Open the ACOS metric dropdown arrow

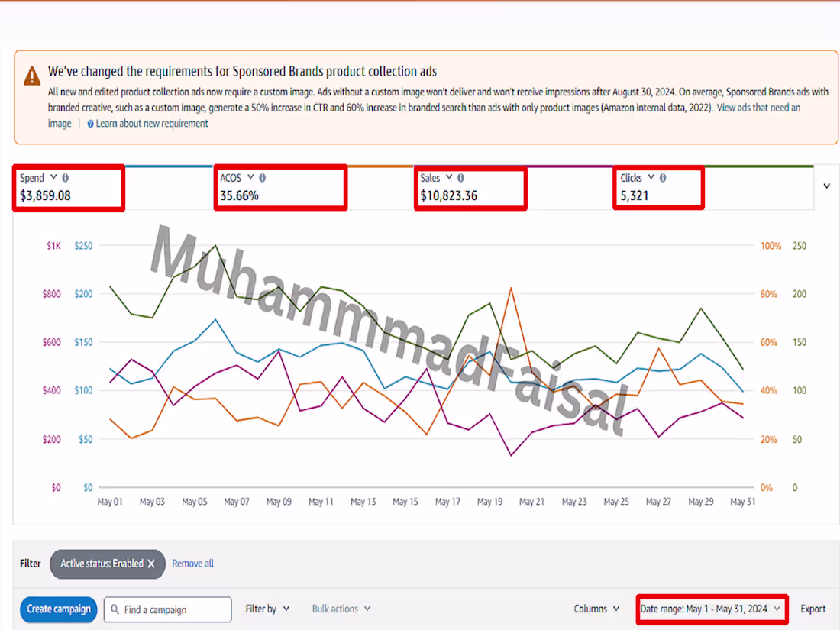(250, 177)
